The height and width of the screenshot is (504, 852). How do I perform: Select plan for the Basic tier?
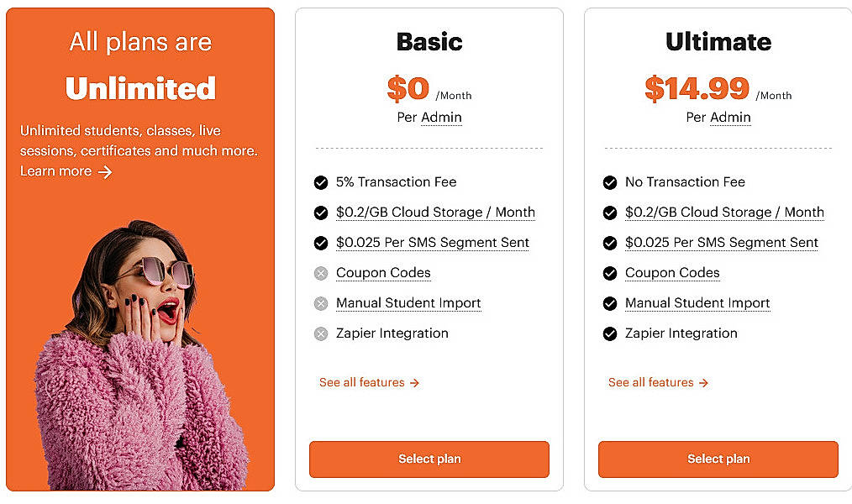click(x=429, y=459)
